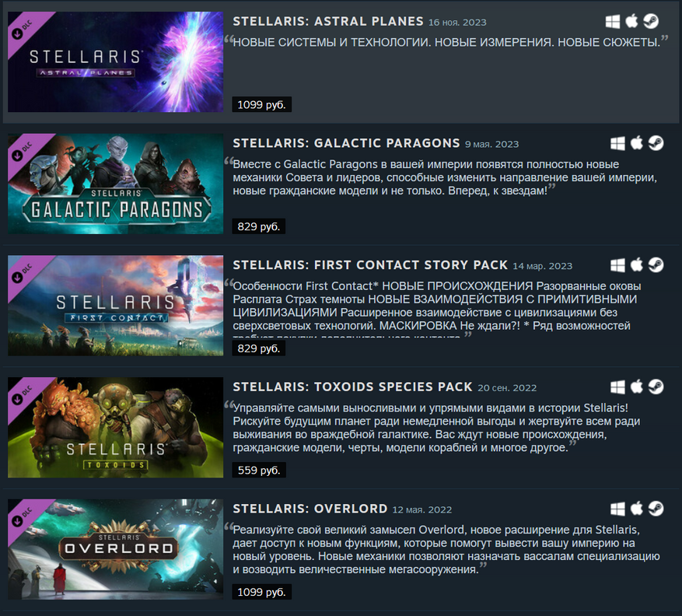The width and height of the screenshot is (682, 616).
Task: Click the 1099 руб. price on Astral Planes
Action: [x=261, y=104]
